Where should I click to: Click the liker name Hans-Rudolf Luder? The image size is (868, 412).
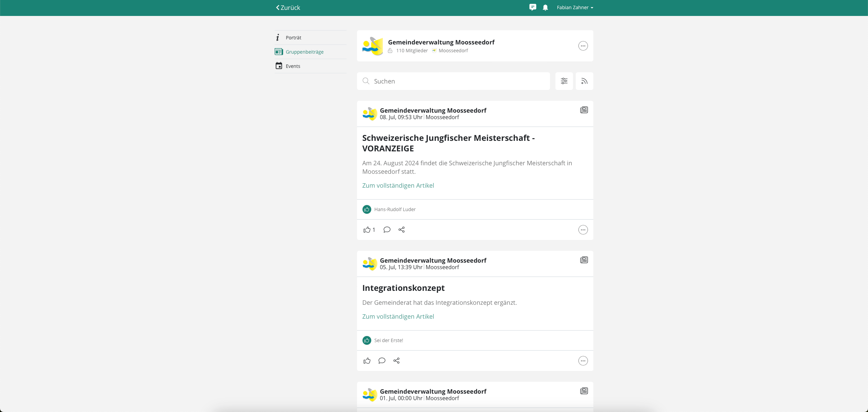[395, 209]
